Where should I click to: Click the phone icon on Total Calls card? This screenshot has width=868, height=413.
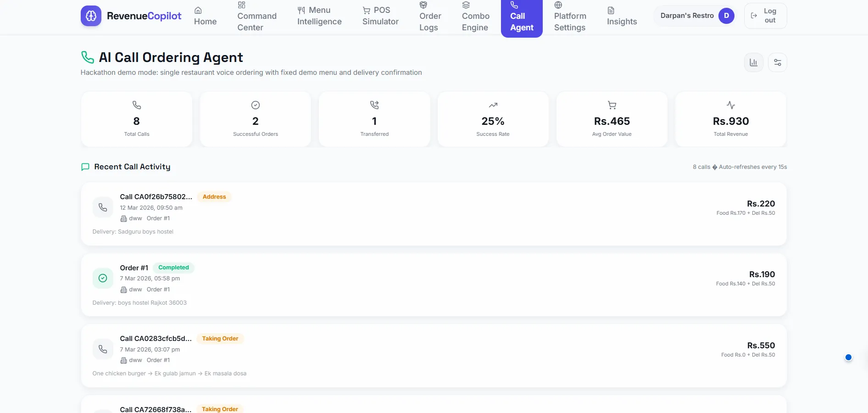tap(137, 105)
